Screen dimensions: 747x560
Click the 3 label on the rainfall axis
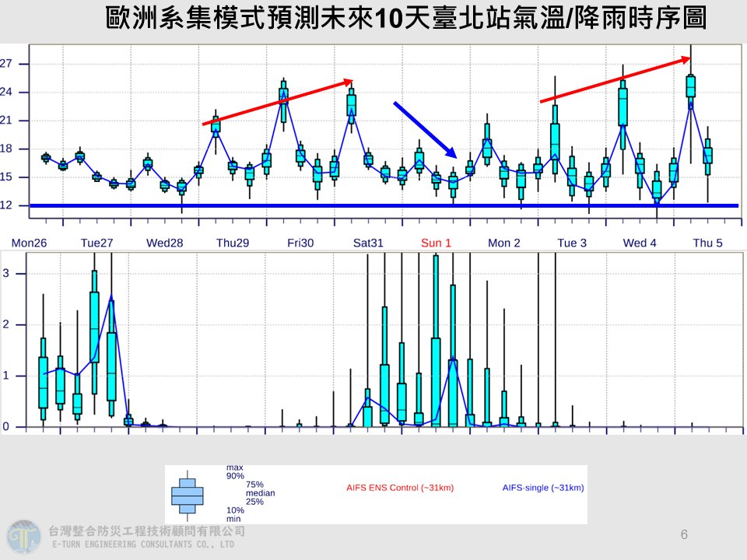[5, 273]
